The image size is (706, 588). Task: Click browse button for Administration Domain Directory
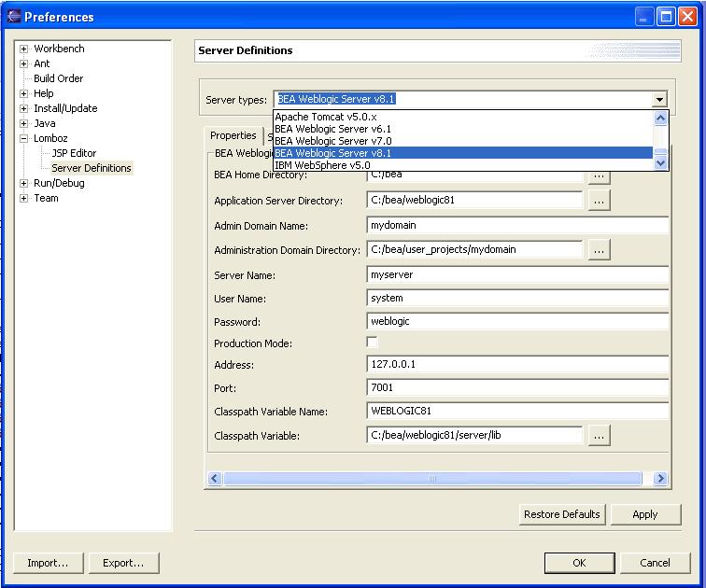pos(599,249)
